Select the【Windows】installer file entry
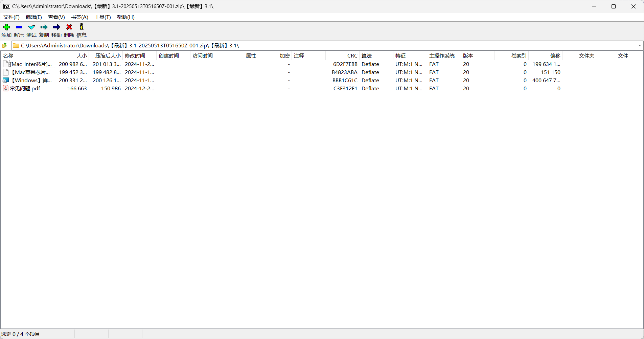This screenshot has width=644, height=339. (31, 81)
